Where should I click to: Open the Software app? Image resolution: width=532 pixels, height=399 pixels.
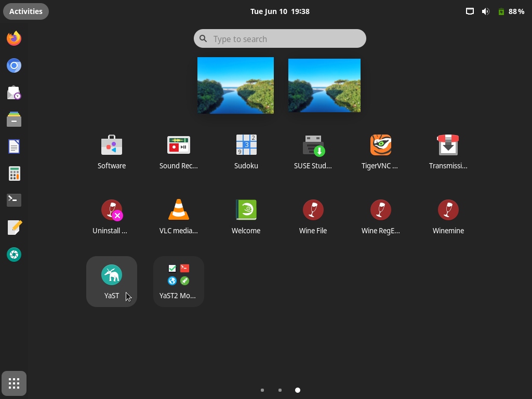[x=112, y=152]
